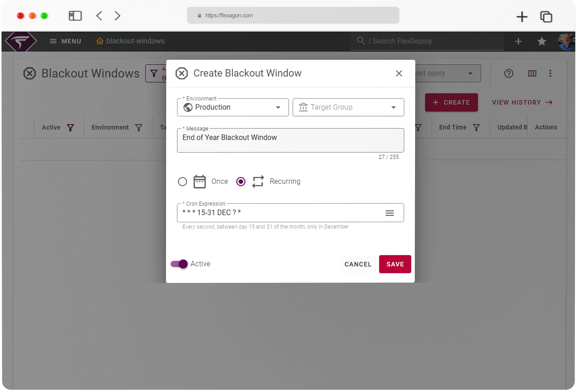Toggle the Active switch off

179,264
